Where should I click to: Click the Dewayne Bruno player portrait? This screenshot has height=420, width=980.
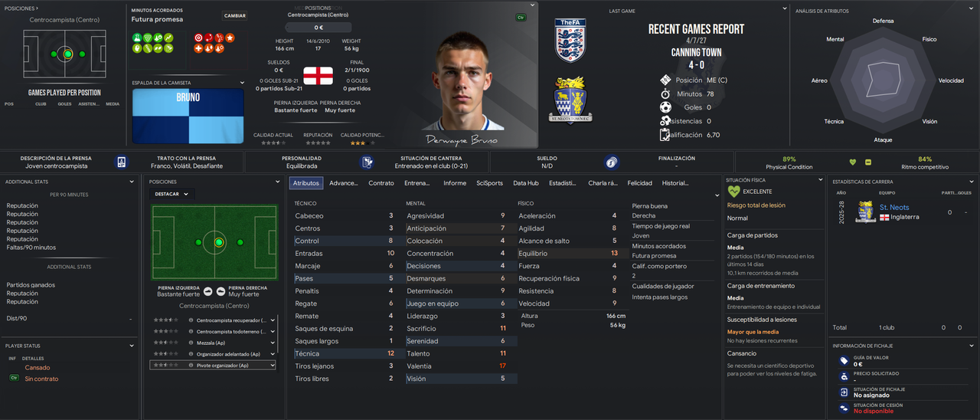(x=464, y=84)
